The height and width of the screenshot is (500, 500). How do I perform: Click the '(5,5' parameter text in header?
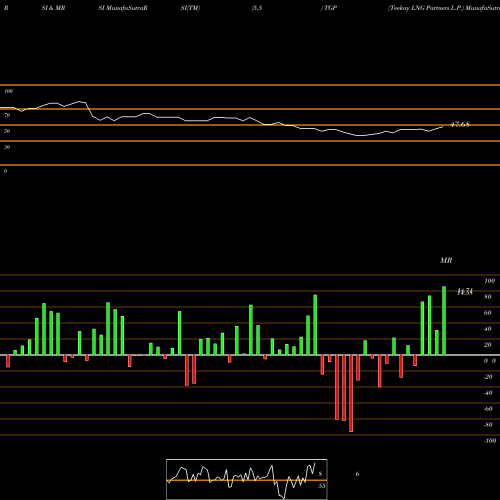pos(257,8)
